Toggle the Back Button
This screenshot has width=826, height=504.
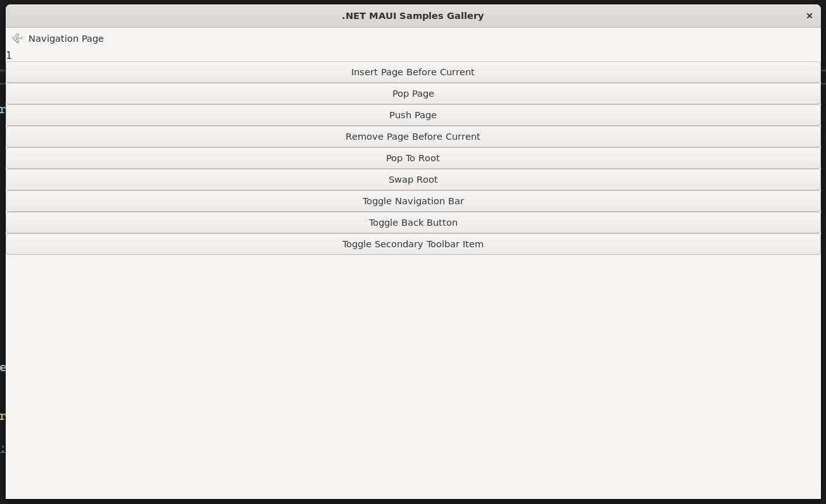tap(413, 223)
